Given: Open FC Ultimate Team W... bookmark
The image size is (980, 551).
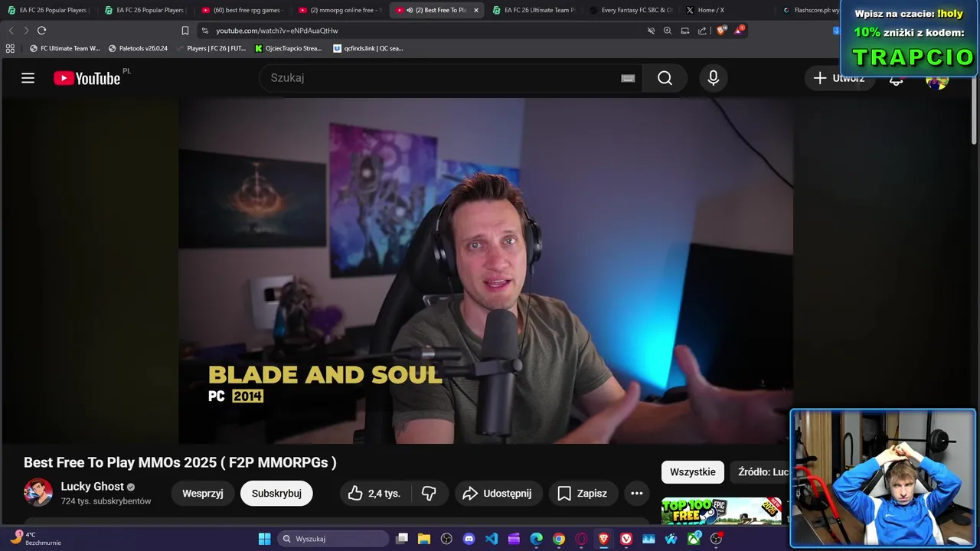Looking at the screenshot, I should click(x=64, y=48).
